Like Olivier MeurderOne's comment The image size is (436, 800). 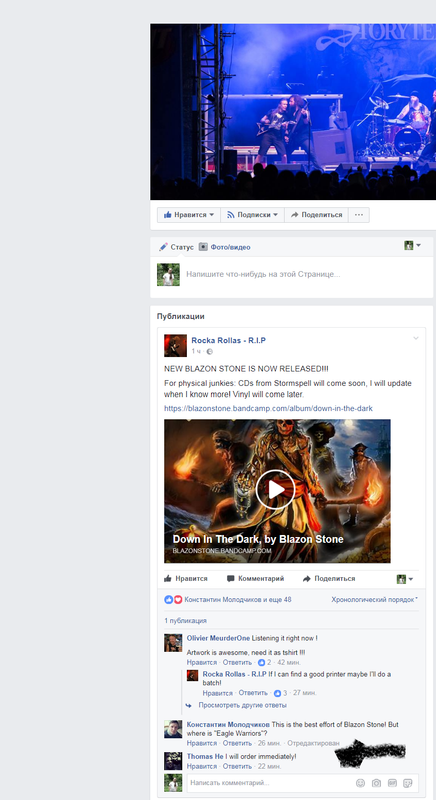[201, 662]
